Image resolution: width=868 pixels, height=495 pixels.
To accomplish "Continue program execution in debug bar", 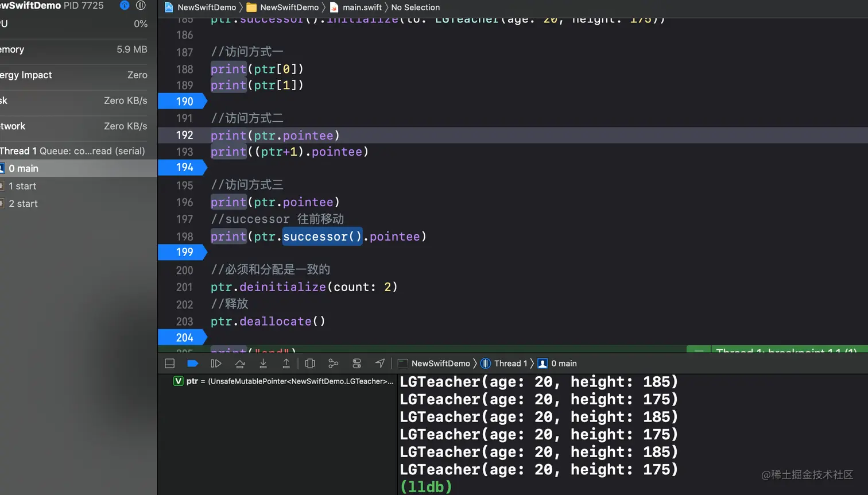I will (216, 363).
